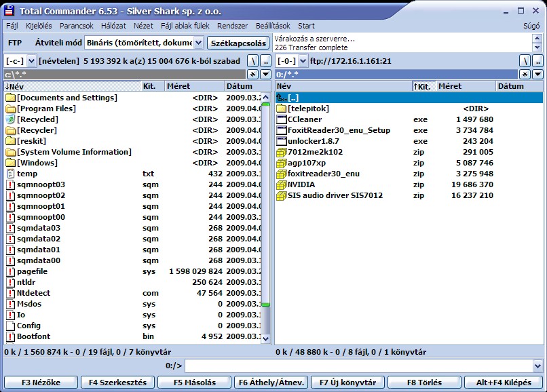The image size is (547, 392).
Task: Click the F8 Törlés button
Action: tap(424, 383)
